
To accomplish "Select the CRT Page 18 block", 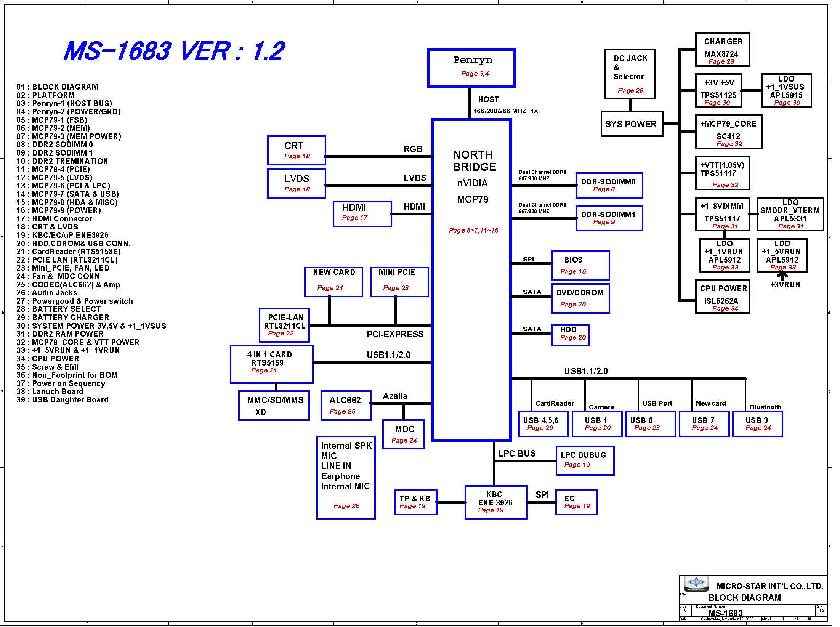I will click(297, 150).
